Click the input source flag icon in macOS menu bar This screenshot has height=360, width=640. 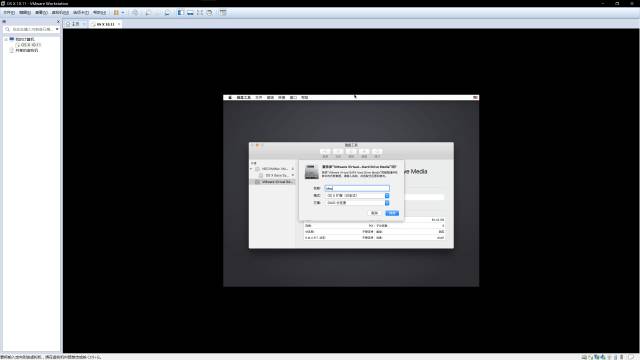(x=475, y=98)
